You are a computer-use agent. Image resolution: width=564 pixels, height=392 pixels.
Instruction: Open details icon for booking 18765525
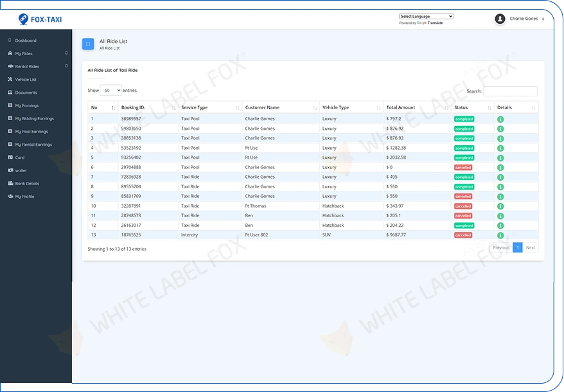pos(500,235)
